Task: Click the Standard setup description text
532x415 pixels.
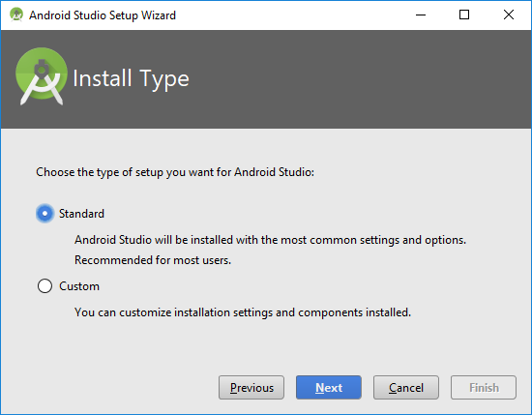Action: click(271, 240)
